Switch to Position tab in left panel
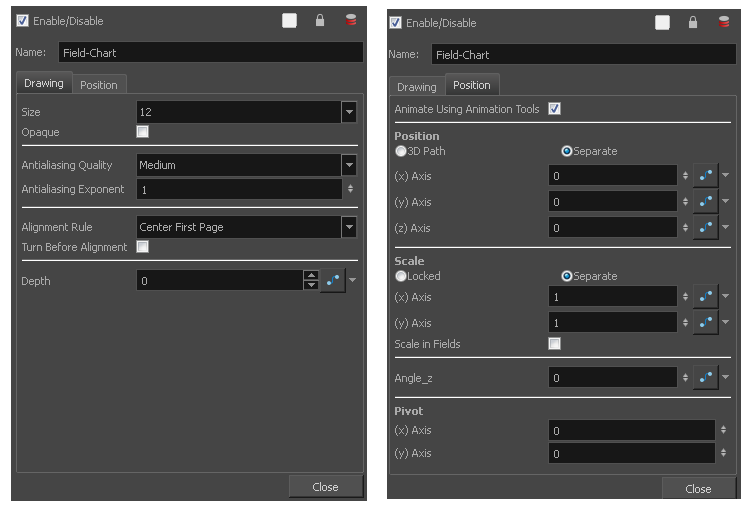The image size is (753, 513). tap(99, 85)
